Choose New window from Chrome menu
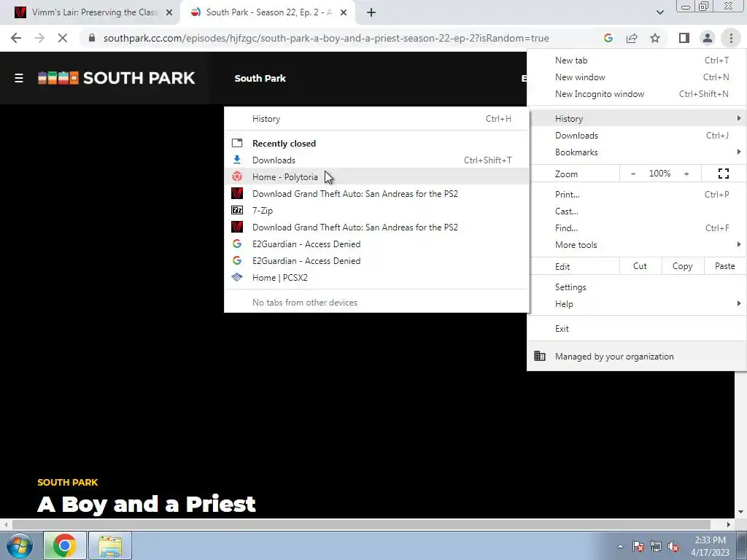747x560 pixels. (x=636, y=77)
